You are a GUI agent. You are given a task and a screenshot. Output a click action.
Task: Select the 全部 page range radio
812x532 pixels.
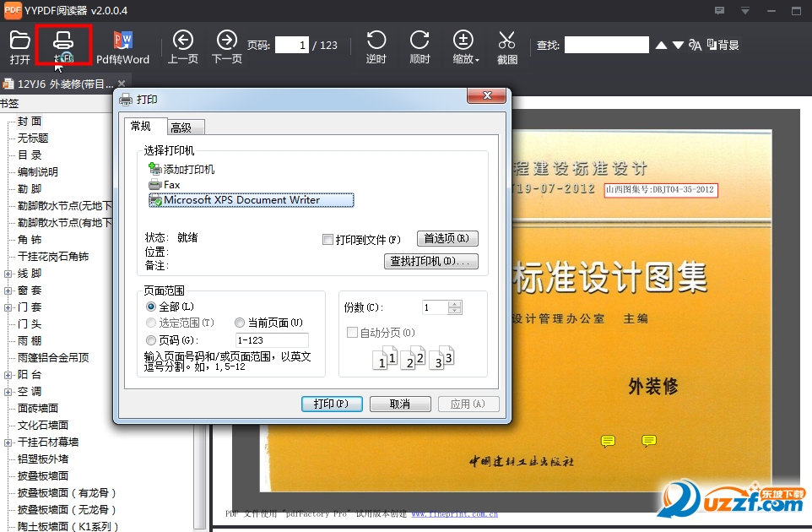coord(151,307)
